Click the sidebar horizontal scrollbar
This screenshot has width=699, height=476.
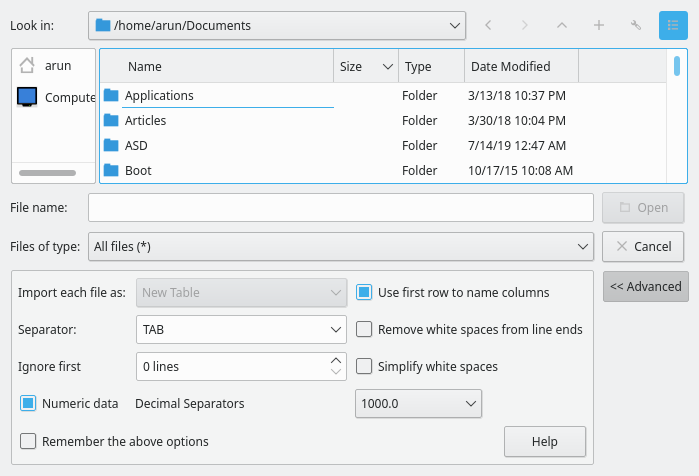(54, 173)
